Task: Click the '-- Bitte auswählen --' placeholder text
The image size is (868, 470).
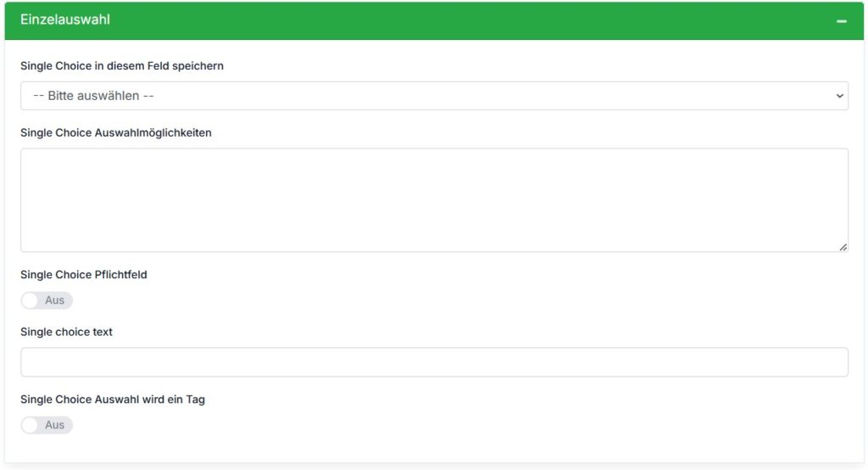Action: pyautogui.click(x=93, y=96)
